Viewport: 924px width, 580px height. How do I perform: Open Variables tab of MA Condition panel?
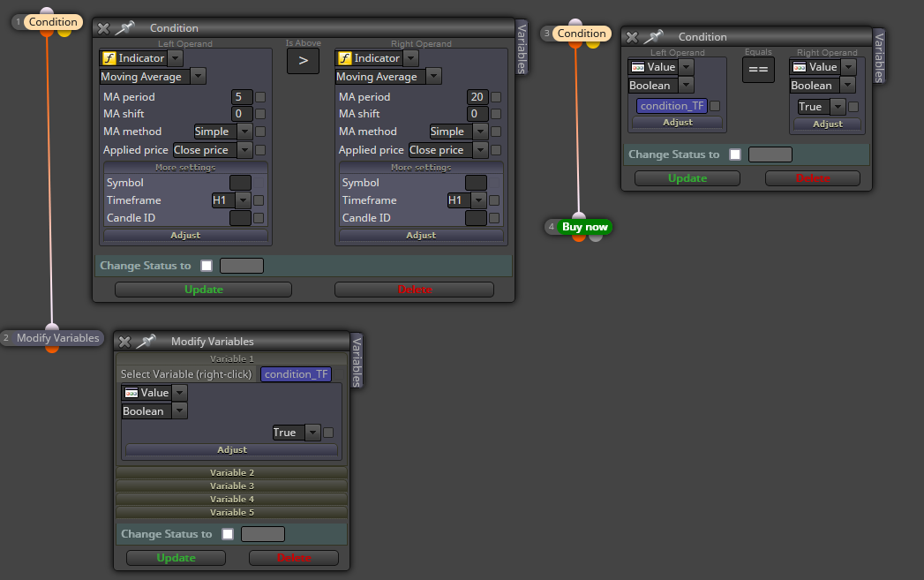(522, 49)
